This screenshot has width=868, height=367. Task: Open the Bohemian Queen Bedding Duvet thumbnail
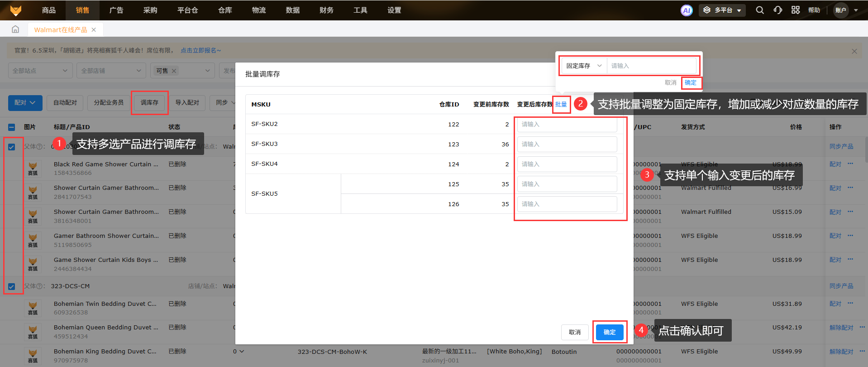[x=33, y=332]
